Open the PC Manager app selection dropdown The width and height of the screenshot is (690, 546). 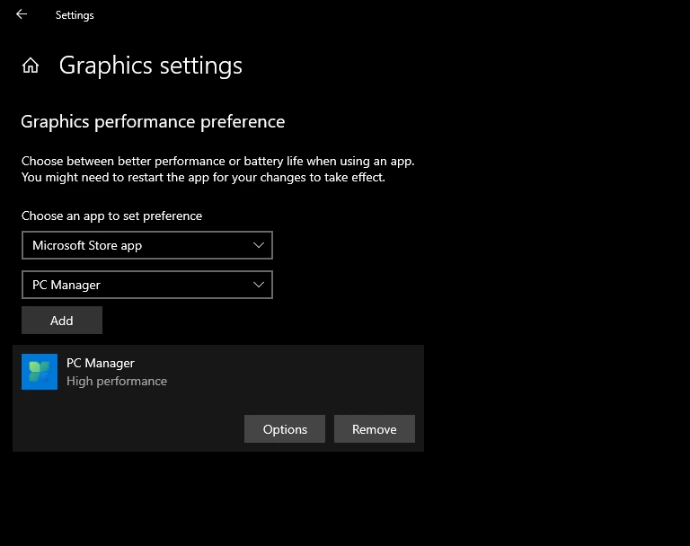147,285
